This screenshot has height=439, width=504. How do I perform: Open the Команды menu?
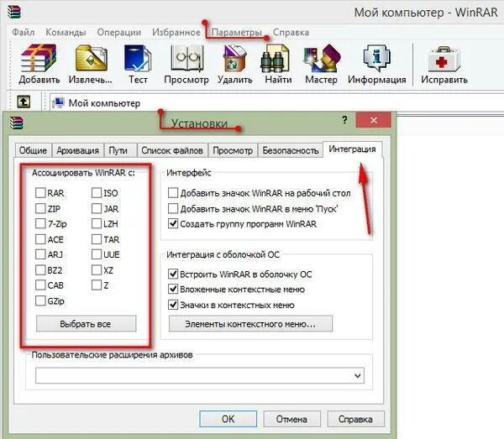66,32
